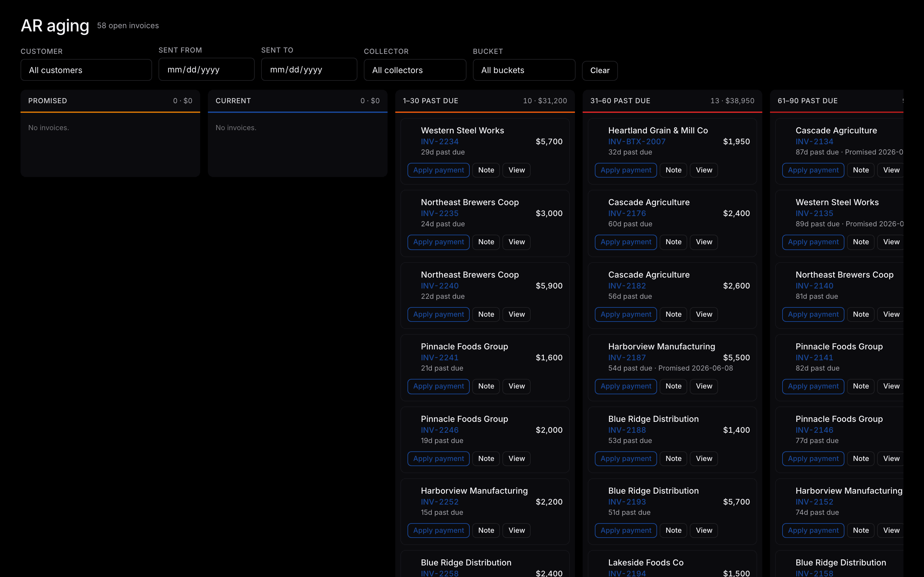Open invoice link INV-BTX-2007
The height and width of the screenshot is (577, 924).
coord(637,142)
